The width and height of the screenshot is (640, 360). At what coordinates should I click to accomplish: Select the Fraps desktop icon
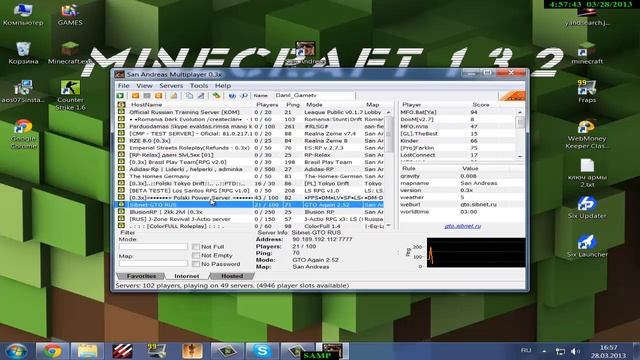[587, 92]
